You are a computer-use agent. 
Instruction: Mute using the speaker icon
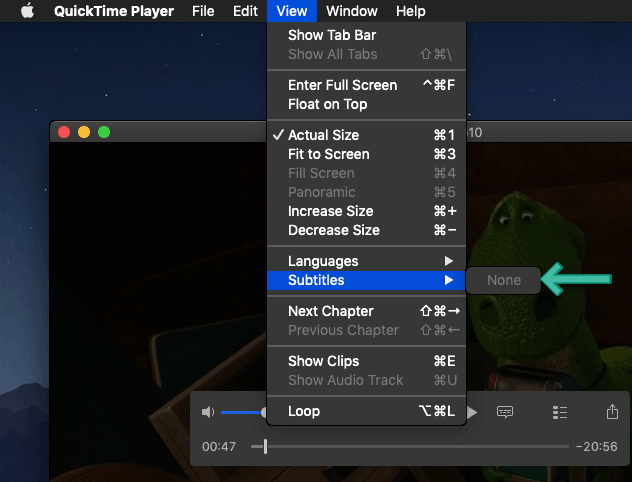tap(208, 412)
